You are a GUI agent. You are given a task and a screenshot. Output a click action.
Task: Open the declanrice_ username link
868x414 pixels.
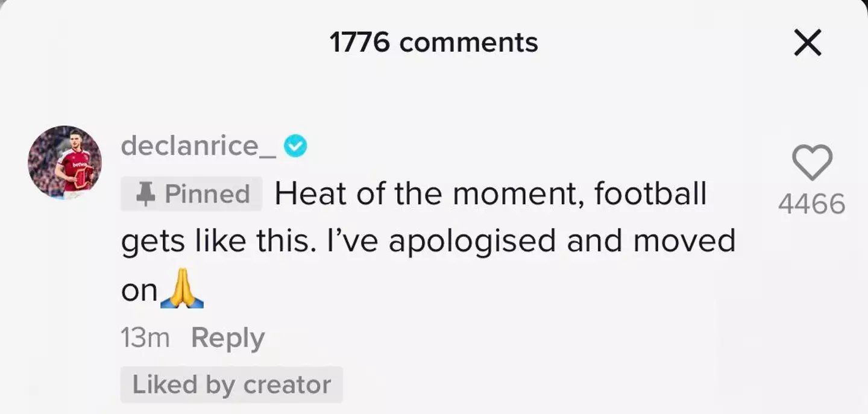pos(198,146)
